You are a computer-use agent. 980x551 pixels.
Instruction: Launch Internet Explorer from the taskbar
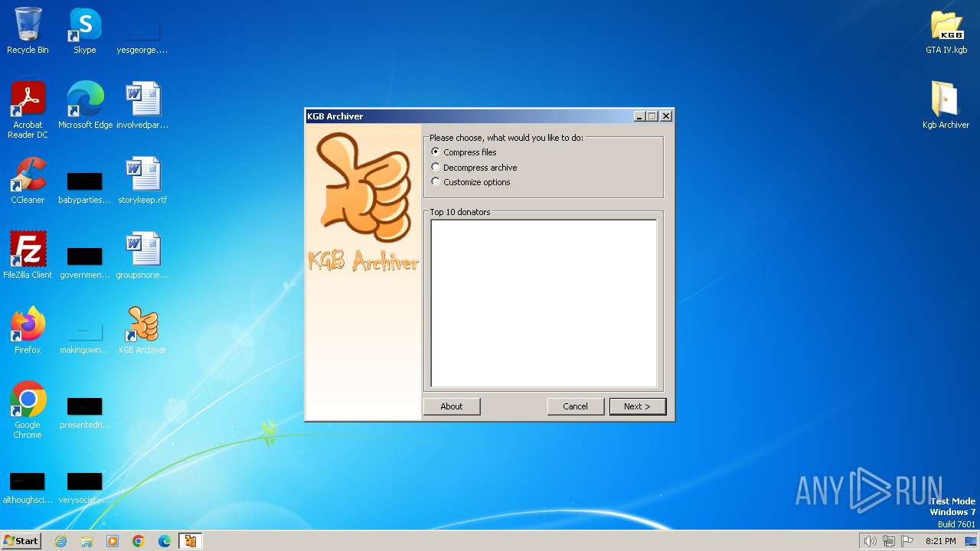60,541
